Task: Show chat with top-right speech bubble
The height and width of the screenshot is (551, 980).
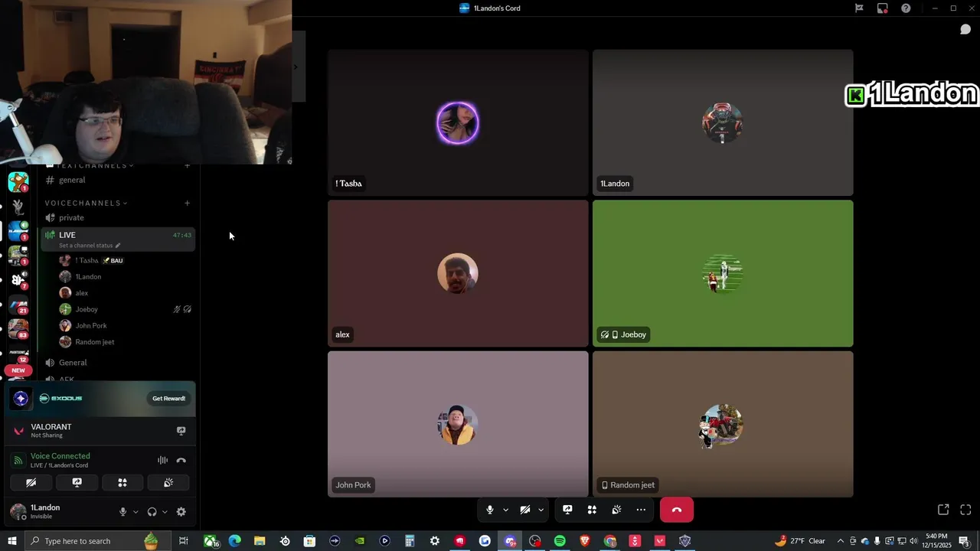Action: 965,29
